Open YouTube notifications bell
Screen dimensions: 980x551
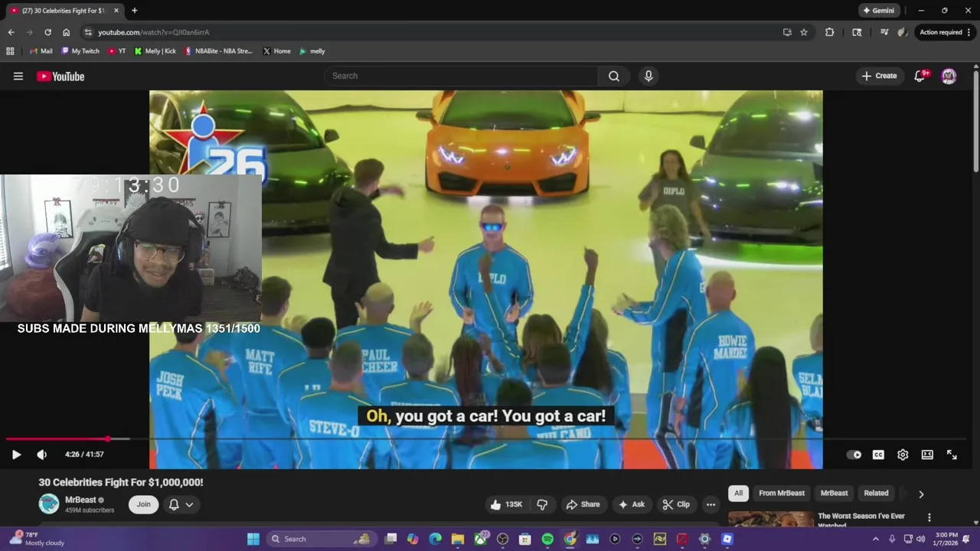921,76
